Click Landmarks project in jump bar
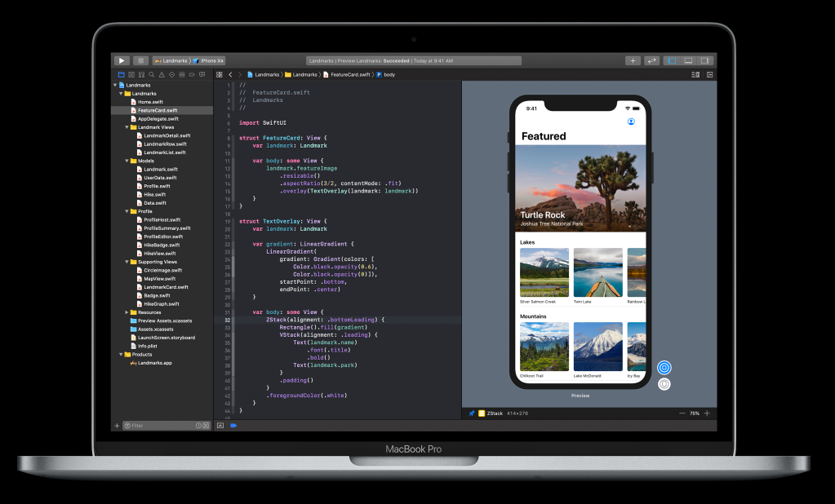This screenshot has width=835, height=504. pyautogui.click(x=263, y=74)
